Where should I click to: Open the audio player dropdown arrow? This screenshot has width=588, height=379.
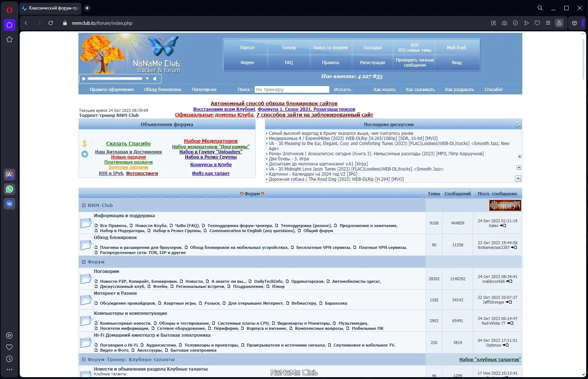click(x=147, y=79)
